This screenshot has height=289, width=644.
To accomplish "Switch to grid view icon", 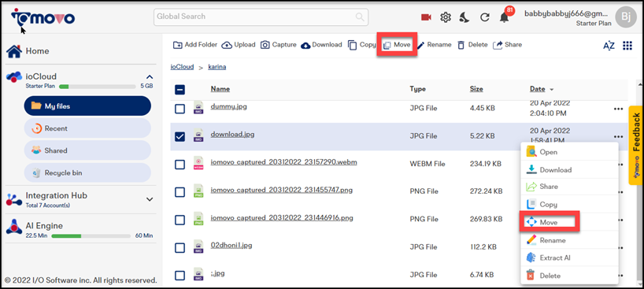I will coord(627,45).
